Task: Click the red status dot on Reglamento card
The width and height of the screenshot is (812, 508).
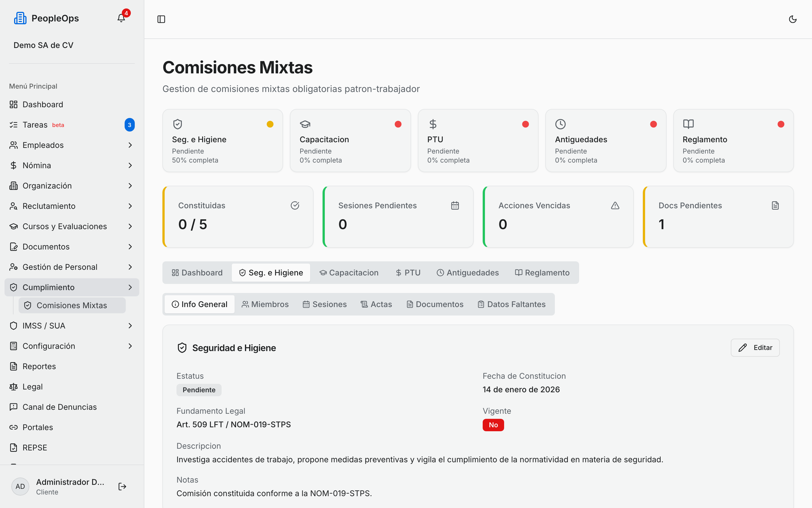Action: (x=781, y=124)
